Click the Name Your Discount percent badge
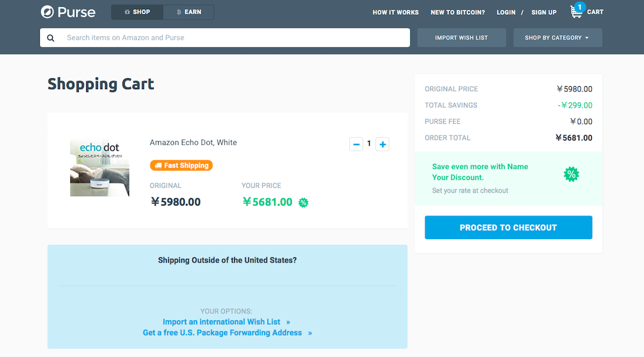 [571, 175]
